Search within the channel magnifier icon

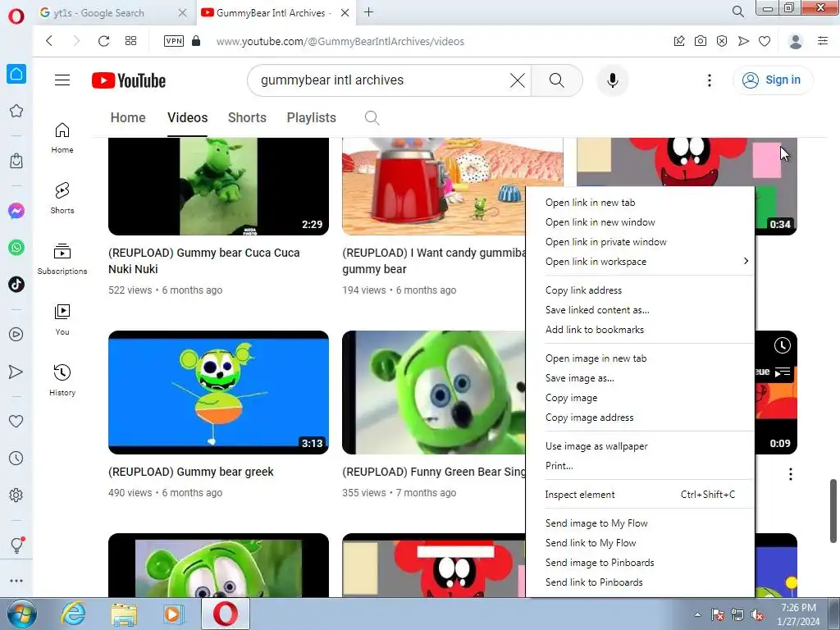372,117
